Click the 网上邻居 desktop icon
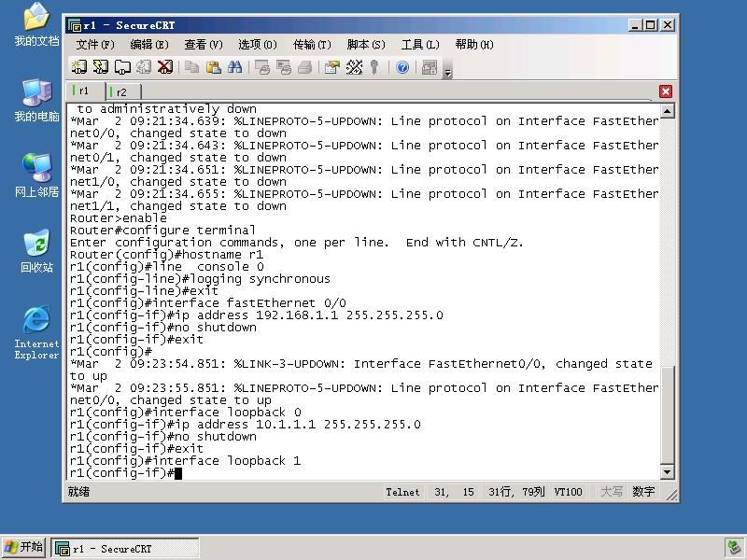The image size is (747, 560). pyautogui.click(x=36, y=175)
